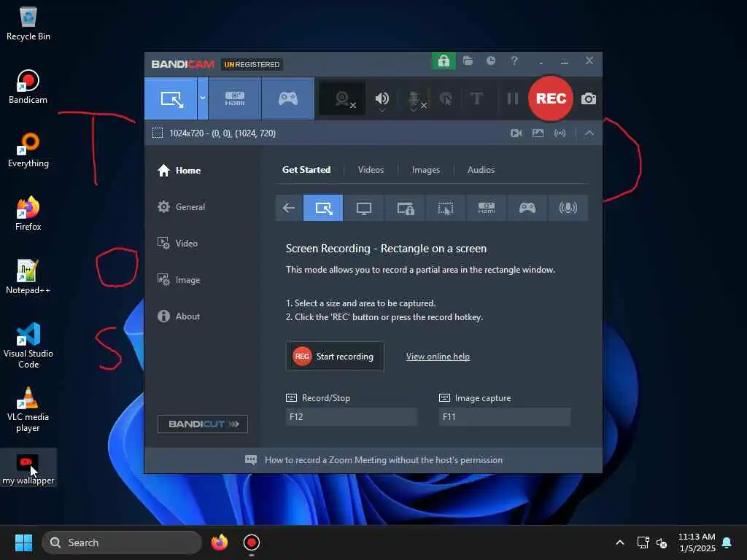Viewport: 747px width, 560px height.
Task: Select rectangle on a screen mode icon
Action: (323, 208)
